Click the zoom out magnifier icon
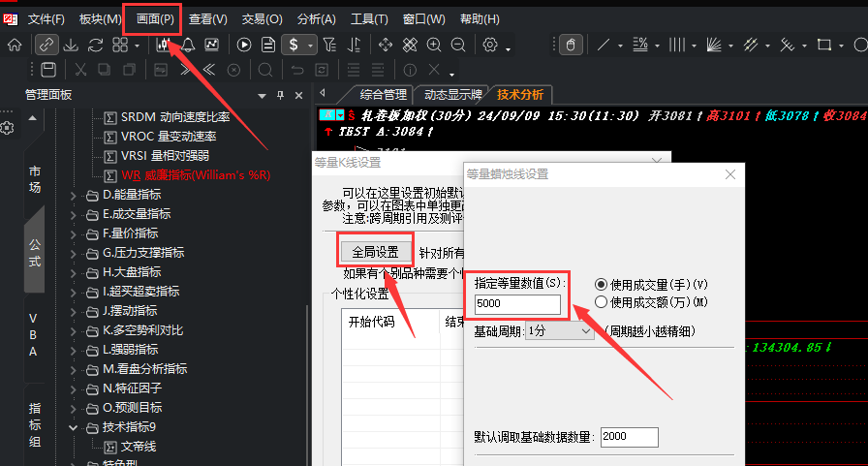The width and height of the screenshot is (868, 466). (458, 45)
